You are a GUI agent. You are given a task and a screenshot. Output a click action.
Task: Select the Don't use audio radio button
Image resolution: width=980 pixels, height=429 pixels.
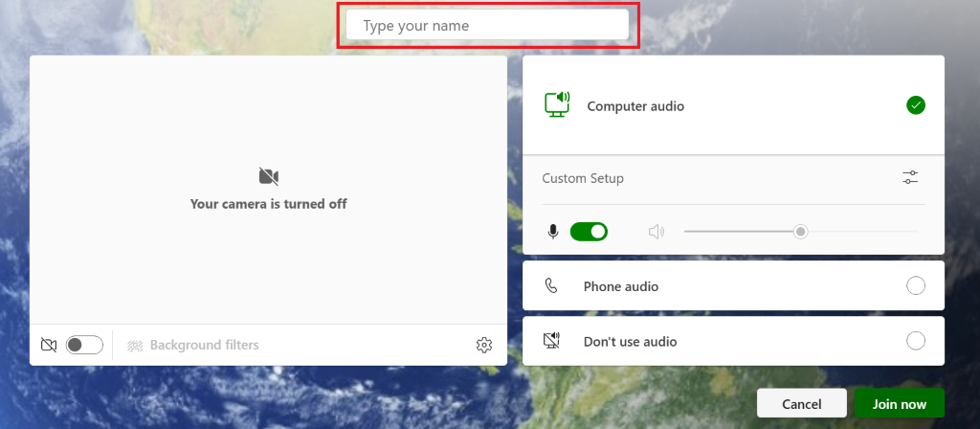point(916,341)
